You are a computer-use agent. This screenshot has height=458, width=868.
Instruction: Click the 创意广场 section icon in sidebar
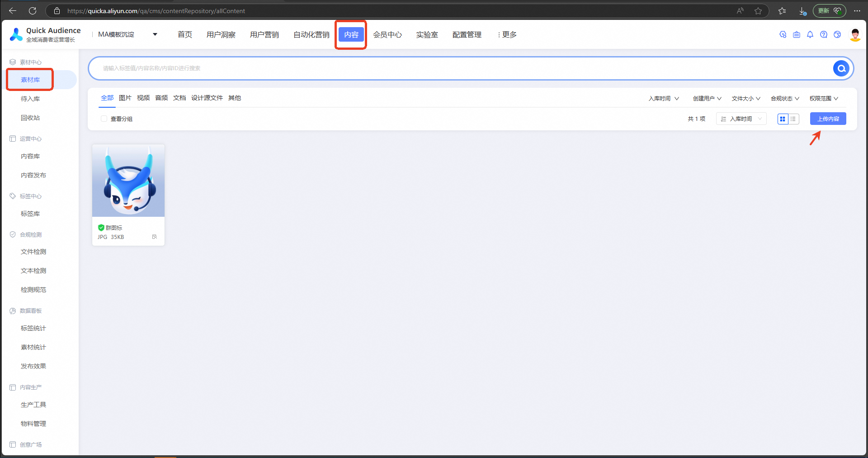coord(13,444)
